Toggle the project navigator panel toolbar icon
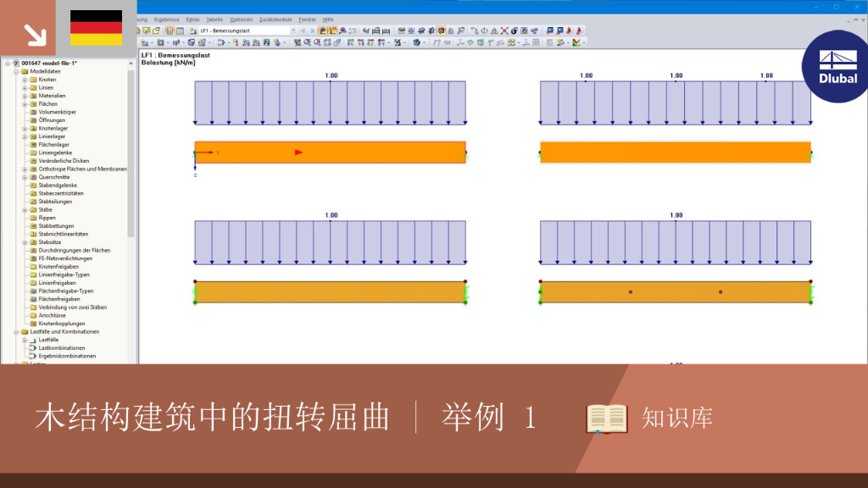868x488 pixels. (x=170, y=31)
